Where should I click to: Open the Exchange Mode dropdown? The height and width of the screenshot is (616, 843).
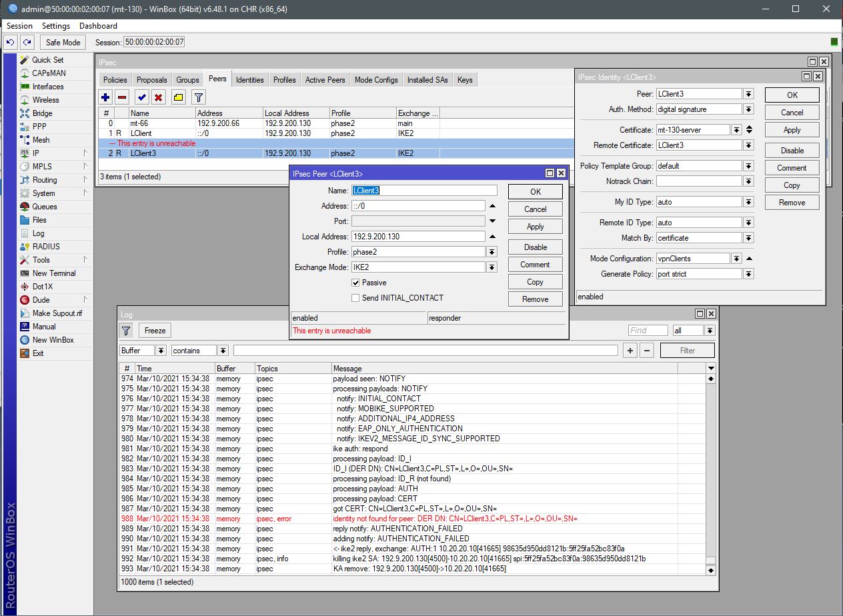tap(492, 267)
